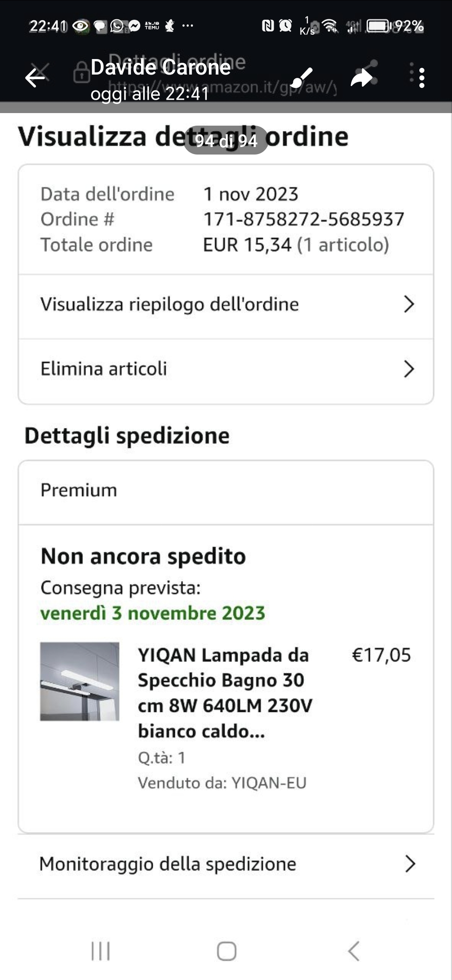Viewport: 452px width, 980px height.
Task: Expand Visualizza riepilogo dell'ordine chevron
Action: 409,304
